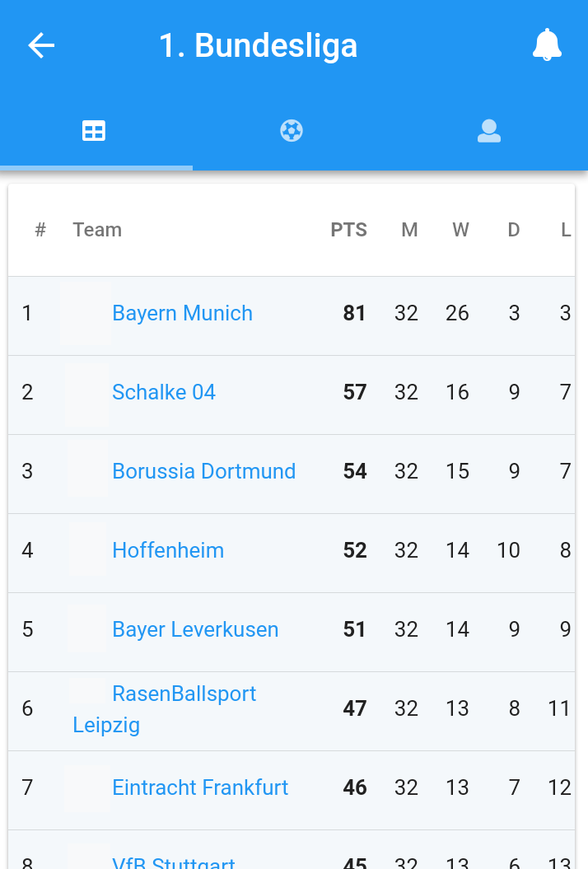Open the VfB Stuttgart link
Viewport: 588px width, 869px height.
pyautogui.click(x=174, y=862)
